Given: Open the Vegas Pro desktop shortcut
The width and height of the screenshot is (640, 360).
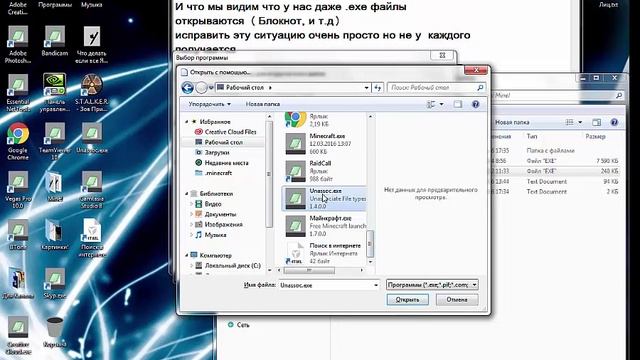Looking at the screenshot, I should click(18, 190).
